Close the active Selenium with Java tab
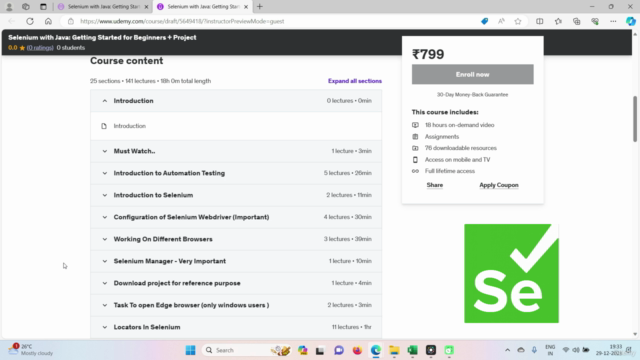Image resolution: width=640 pixels, height=360 pixels. pos(246,7)
